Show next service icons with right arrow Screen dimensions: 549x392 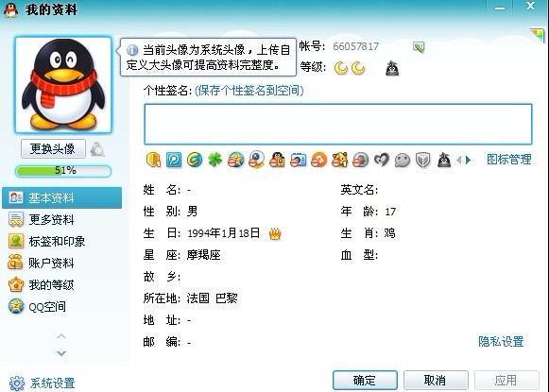click(469, 161)
